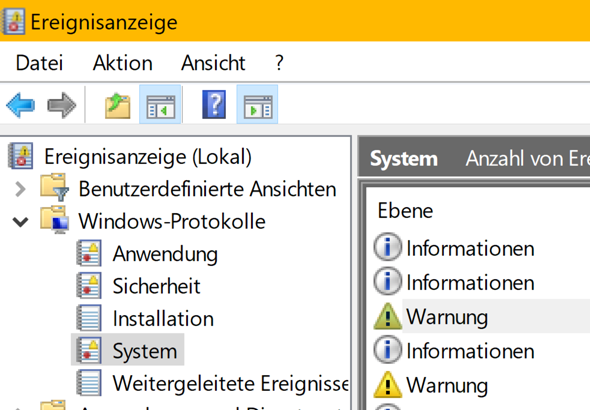Sort events by the Ebene column header
Screen dimensions: 590x410
(405, 210)
